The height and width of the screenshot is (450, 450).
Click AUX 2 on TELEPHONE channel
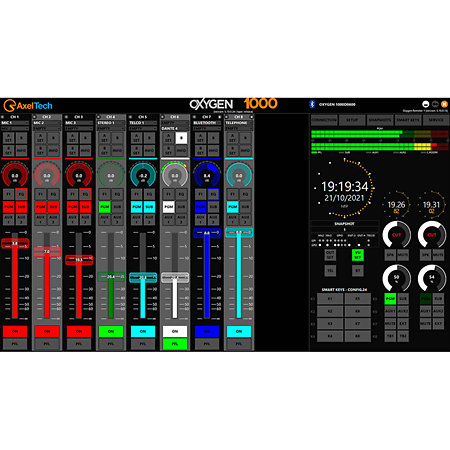point(245,219)
